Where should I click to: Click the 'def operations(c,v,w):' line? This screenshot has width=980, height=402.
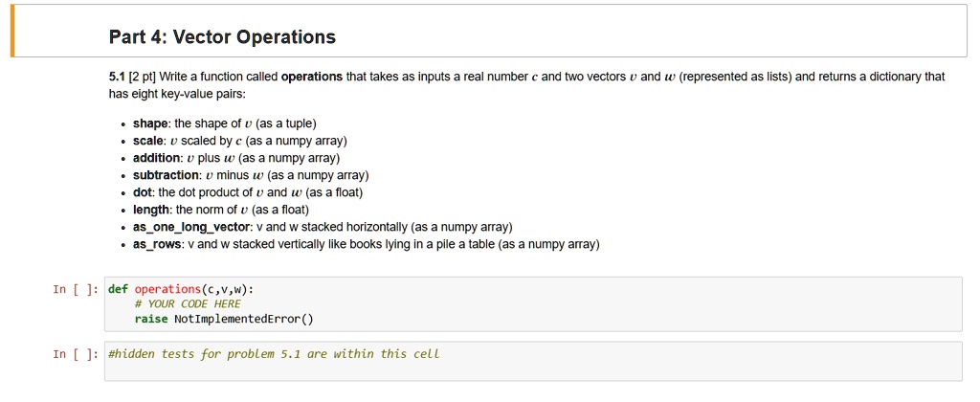tap(181, 289)
